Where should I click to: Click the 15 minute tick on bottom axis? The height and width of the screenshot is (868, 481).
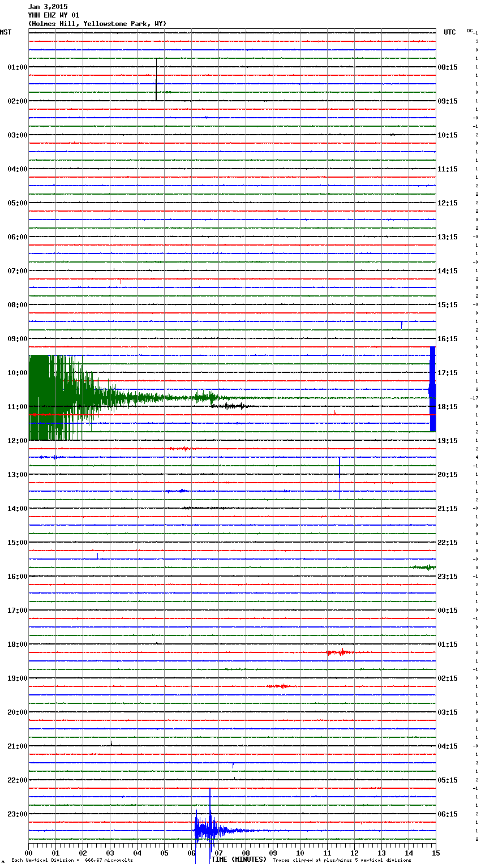point(435,853)
